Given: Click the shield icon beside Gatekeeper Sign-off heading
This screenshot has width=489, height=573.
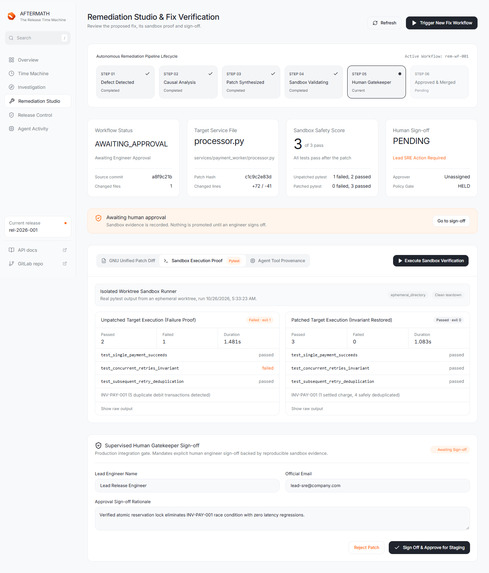Looking at the screenshot, I should click(98, 445).
